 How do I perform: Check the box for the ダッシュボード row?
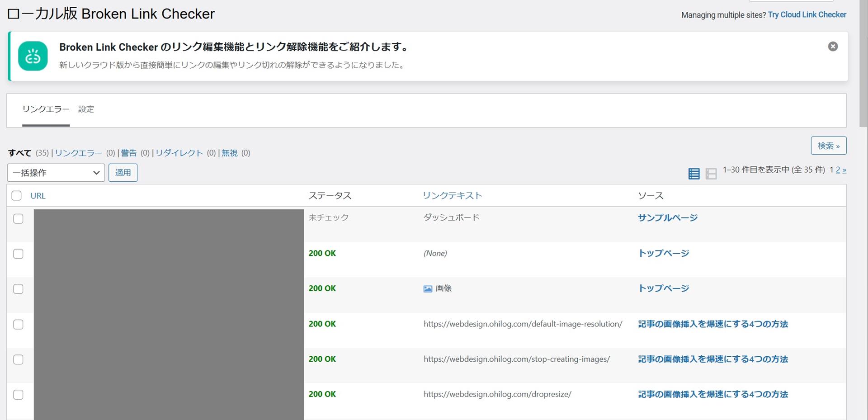(x=18, y=219)
